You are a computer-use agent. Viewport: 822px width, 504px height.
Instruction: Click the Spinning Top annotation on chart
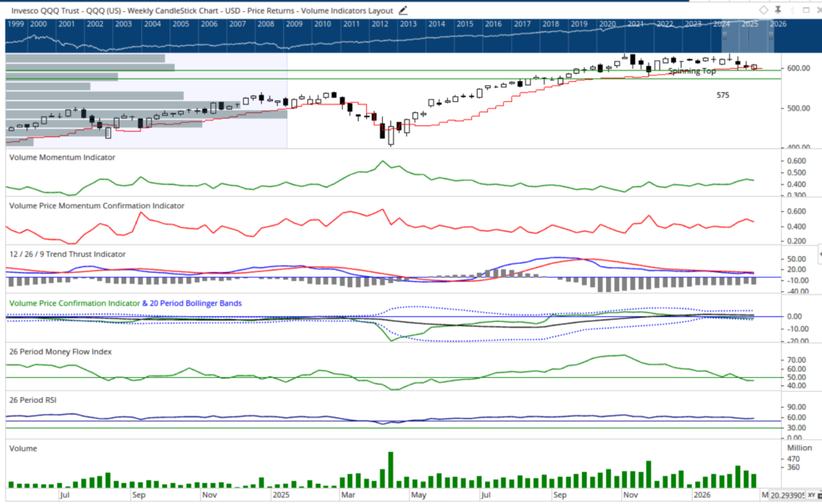691,71
